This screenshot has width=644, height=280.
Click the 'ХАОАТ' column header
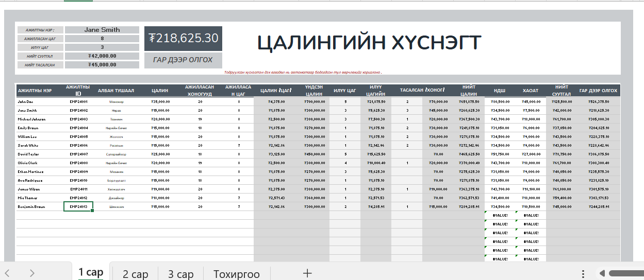click(x=531, y=91)
